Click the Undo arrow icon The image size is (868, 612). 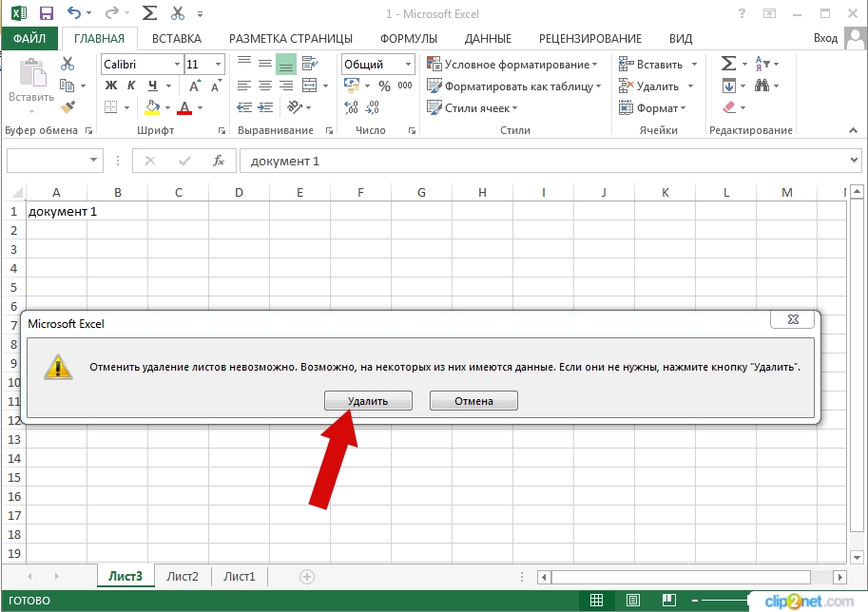pos(73,12)
